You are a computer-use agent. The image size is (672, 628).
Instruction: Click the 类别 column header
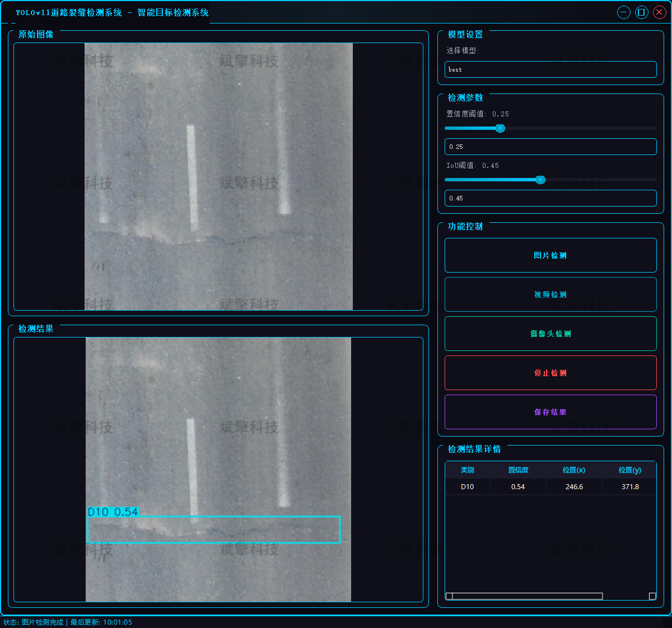[x=468, y=470]
